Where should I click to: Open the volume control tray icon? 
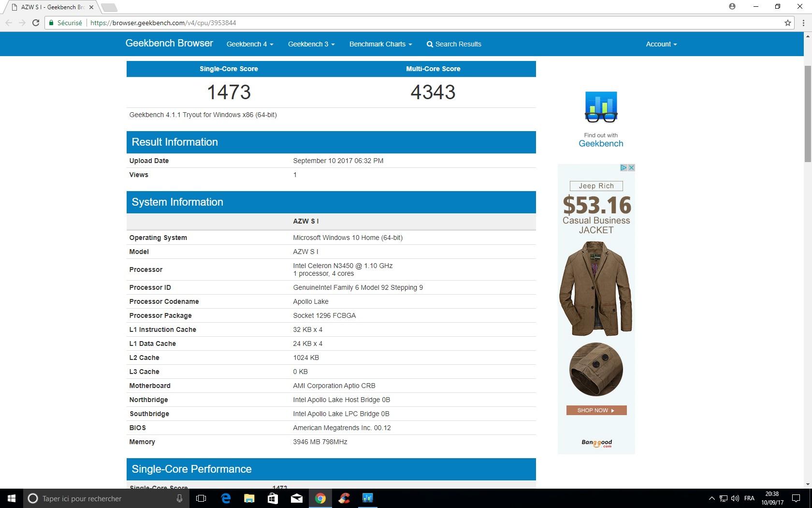[x=735, y=498]
